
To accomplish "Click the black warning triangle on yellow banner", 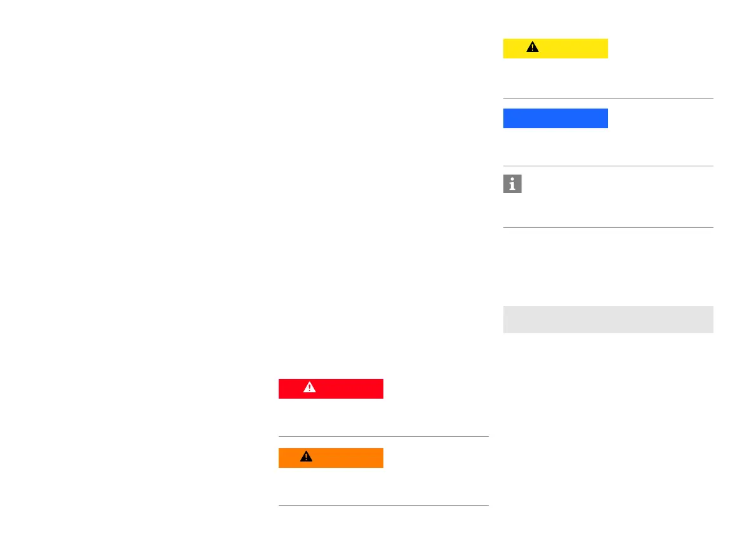I will coord(532,47).
